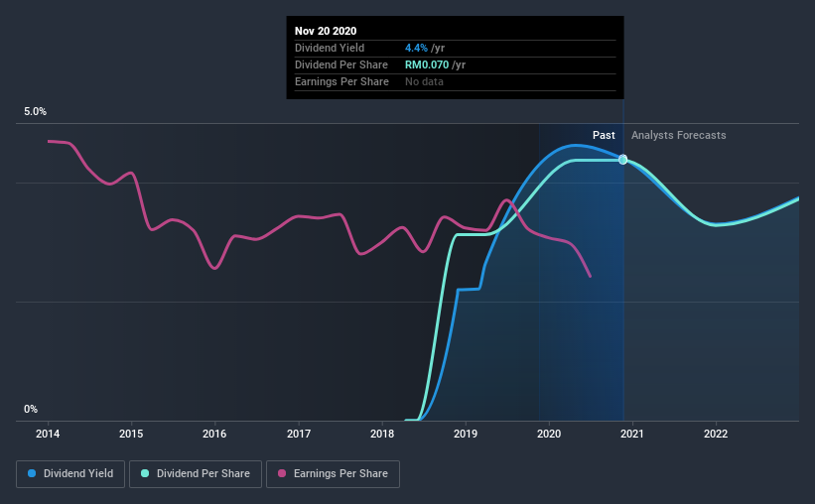The image size is (815, 504).
Task: Click the 2018 x-axis year label
Action: [382, 434]
